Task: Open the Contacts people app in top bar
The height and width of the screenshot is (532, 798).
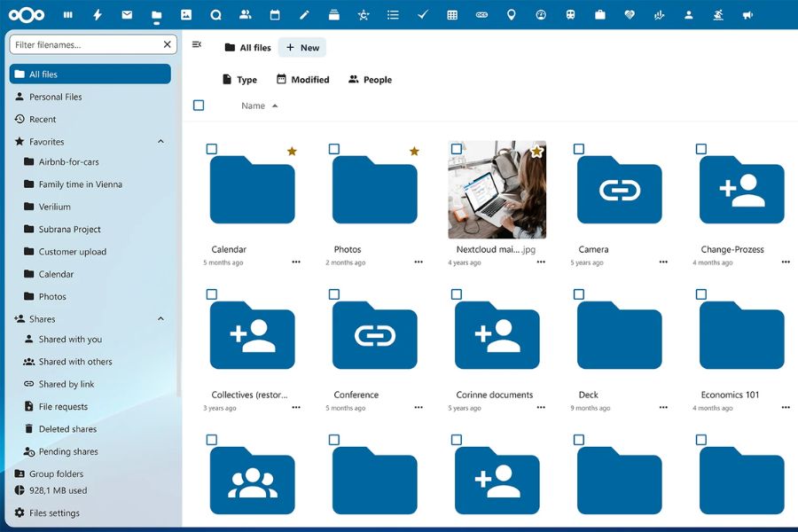Action: (x=246, y=15)
